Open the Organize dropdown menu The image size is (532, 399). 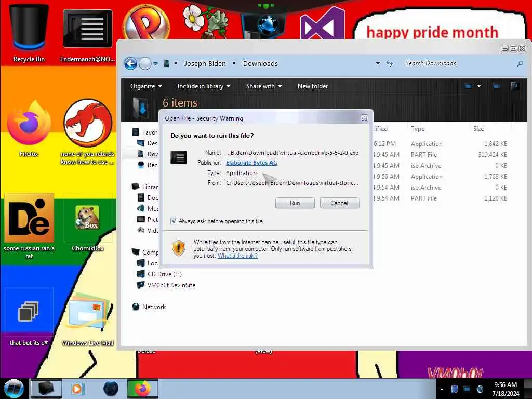[x=146, y=86]
